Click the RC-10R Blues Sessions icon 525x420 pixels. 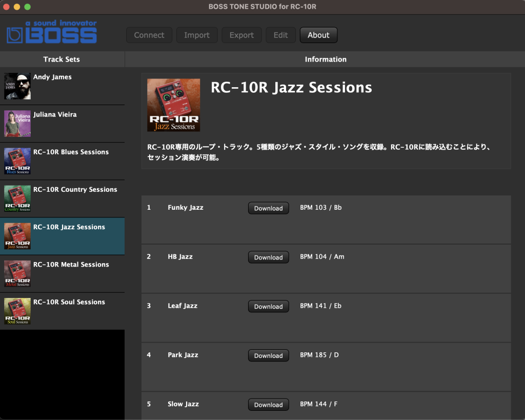17,161
